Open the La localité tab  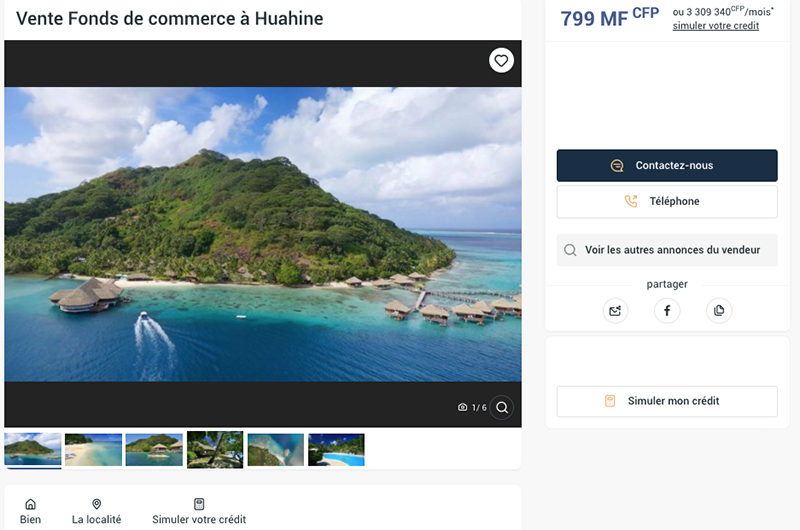pyautogui.click(x=97, y=512)
